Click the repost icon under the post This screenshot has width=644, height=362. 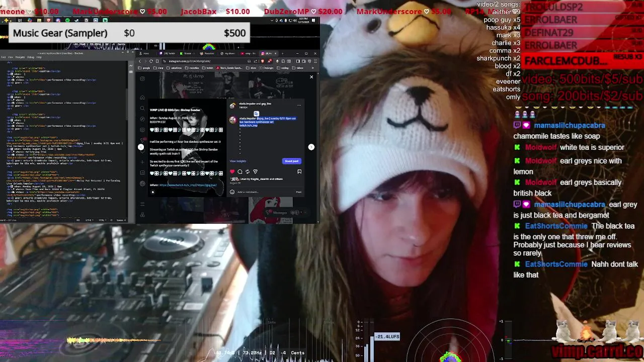point(248,171)
